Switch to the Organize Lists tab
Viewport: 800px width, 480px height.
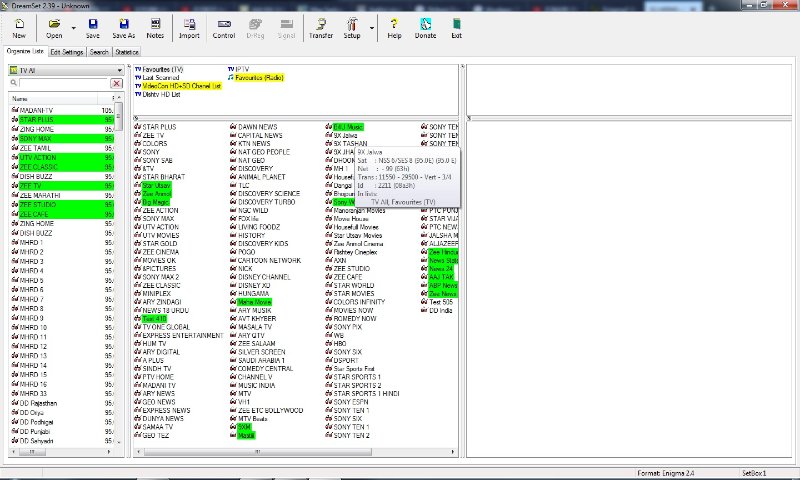(26, 52)
